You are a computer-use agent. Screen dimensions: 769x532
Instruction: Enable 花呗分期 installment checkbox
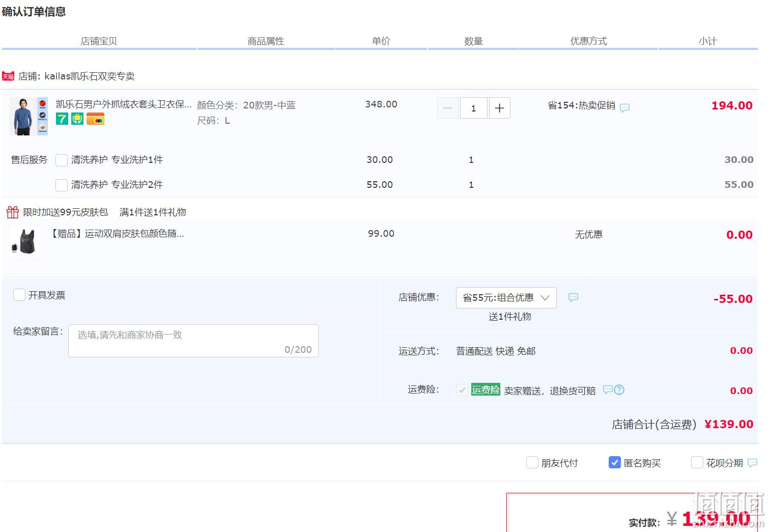[697, 462]
